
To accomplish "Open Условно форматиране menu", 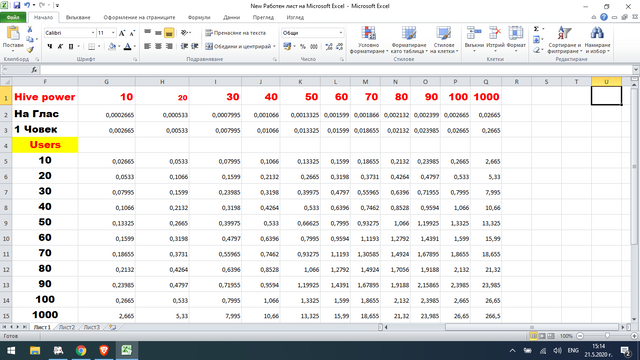I will [x=368, y=40].
